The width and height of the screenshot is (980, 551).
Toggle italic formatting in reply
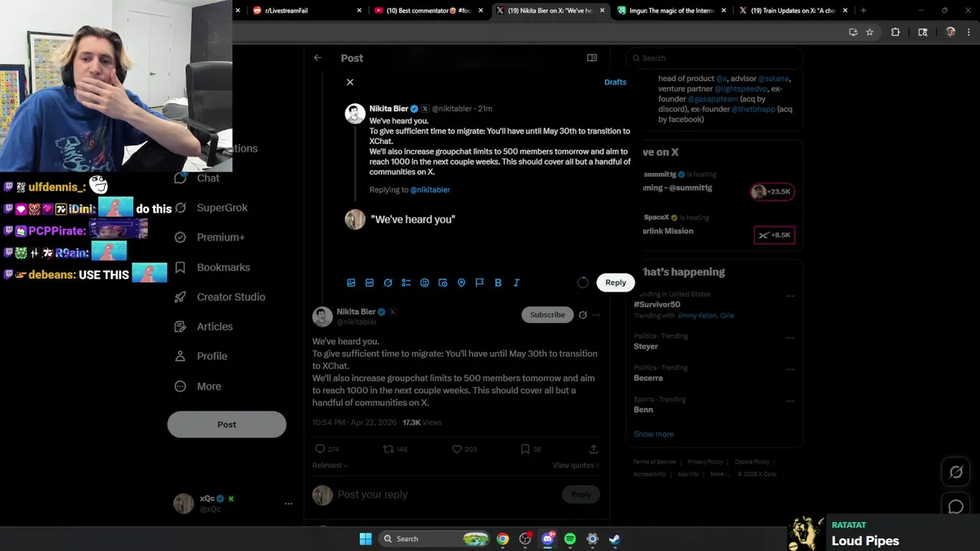pyautogui.click(x=517, y=282)
